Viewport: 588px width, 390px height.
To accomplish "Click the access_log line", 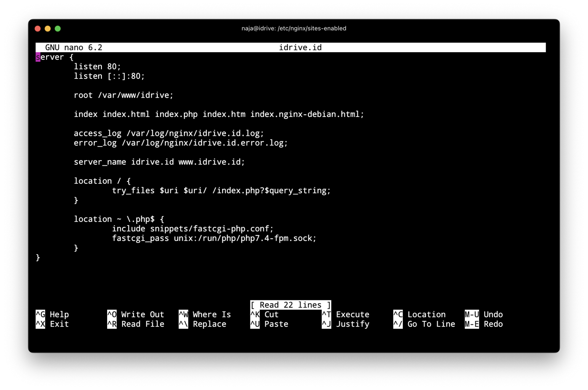I will click(169, 133).
